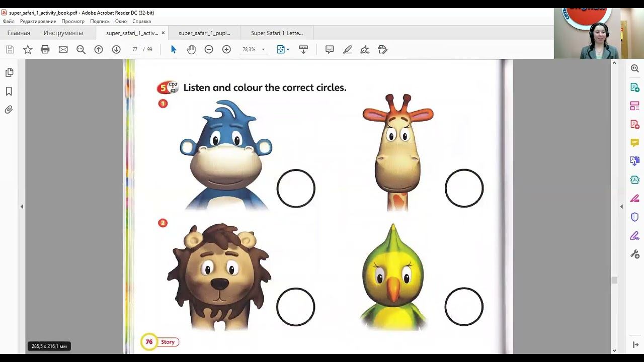Open the Sign document tool
This screenshot has height=362, width=644.
click(x=365, y=49)
